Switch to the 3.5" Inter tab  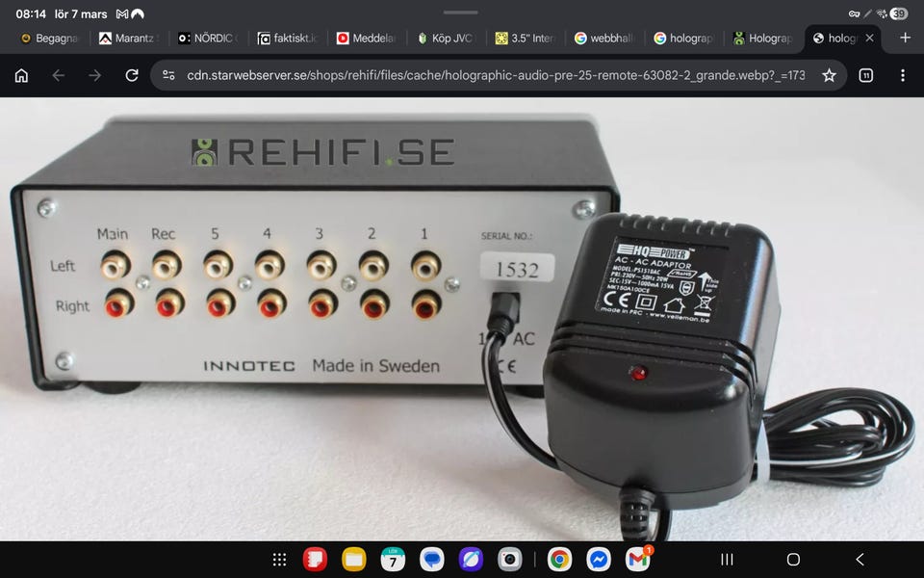click(526, 39)
